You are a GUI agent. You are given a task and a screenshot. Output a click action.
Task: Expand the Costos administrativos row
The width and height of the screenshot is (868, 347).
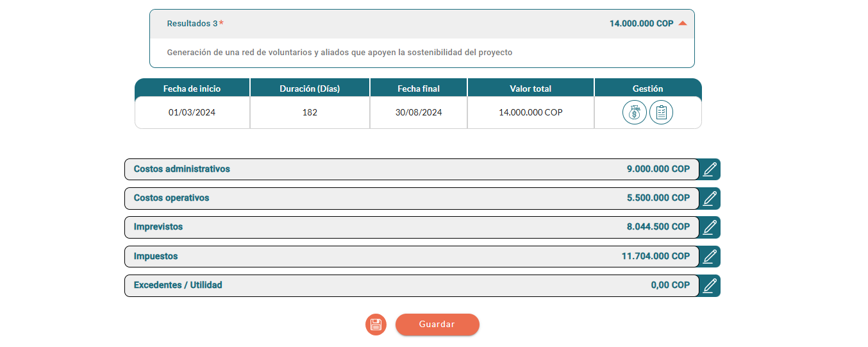(410, 169)
